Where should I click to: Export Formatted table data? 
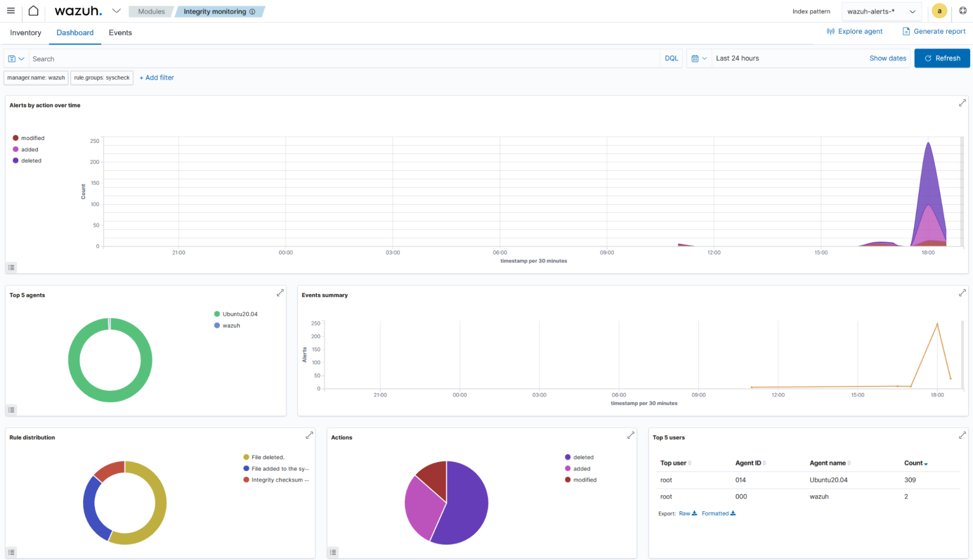click(718, 514)
